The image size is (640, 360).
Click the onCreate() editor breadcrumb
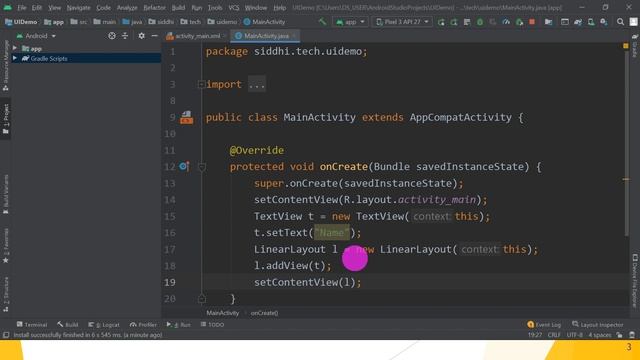[264, 313]
